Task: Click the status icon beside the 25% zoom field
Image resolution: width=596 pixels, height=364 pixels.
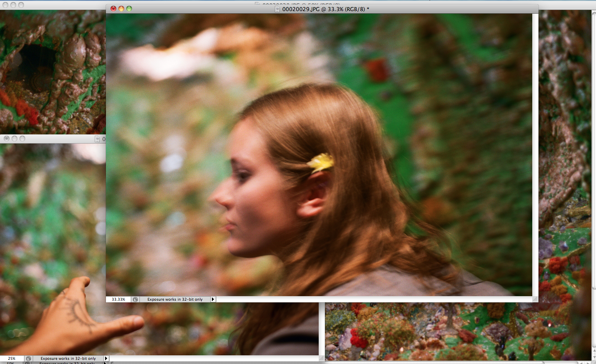Action: (29, 359)
